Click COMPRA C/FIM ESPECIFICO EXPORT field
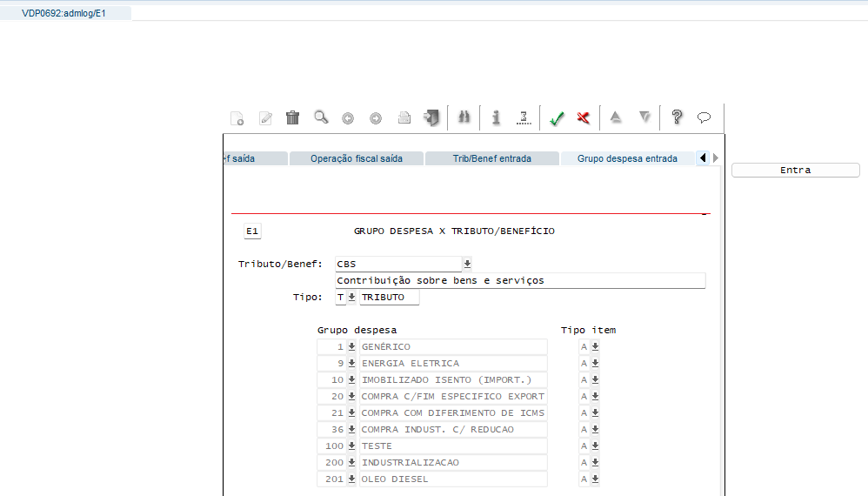The width and height of the screenshot is (868, 496). pyautogui.click(x=453, y=396)
